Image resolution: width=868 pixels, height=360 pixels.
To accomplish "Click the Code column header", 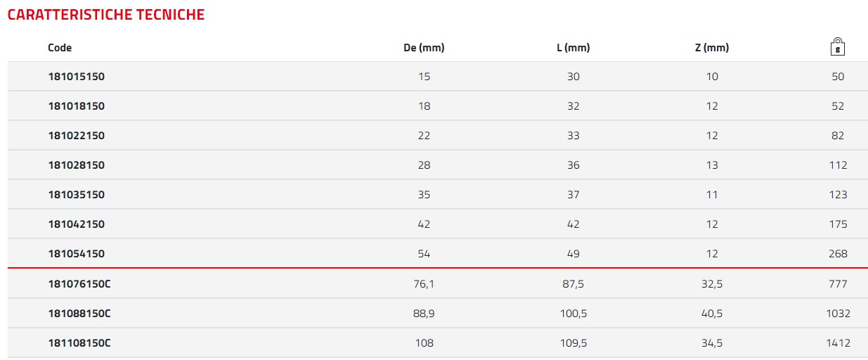I will click(60, 48).
